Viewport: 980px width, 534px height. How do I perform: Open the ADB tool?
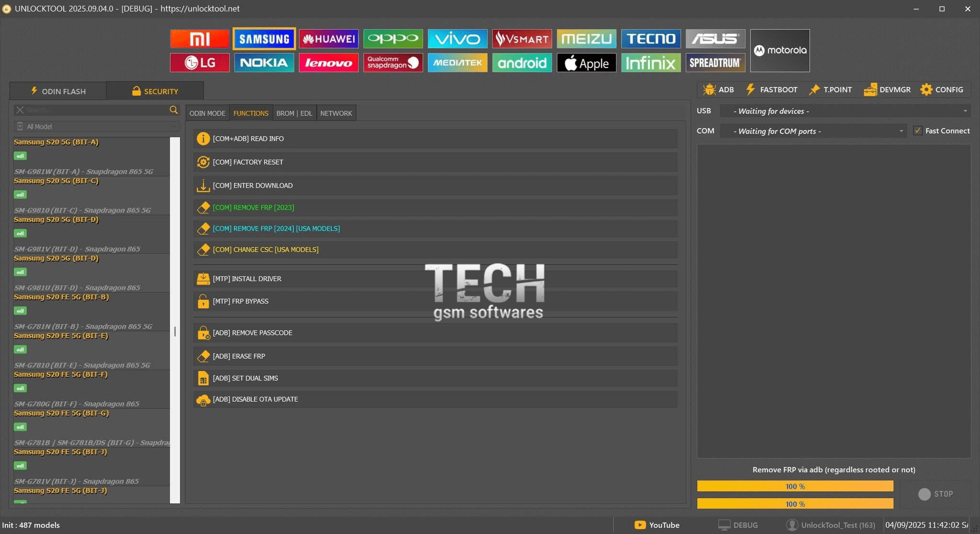point(719,90)
